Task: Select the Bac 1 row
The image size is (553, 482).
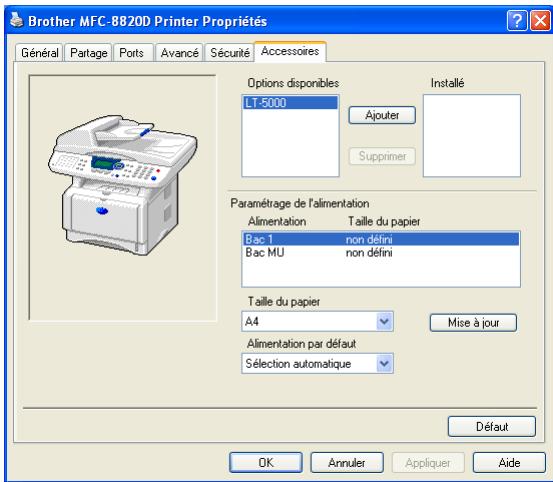Action: pos(381,239)
